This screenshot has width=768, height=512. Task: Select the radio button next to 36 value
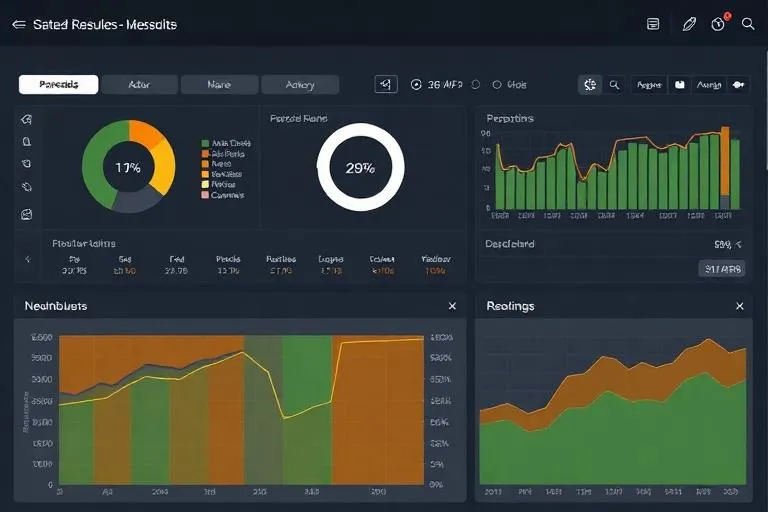click(x=416, y=85)
